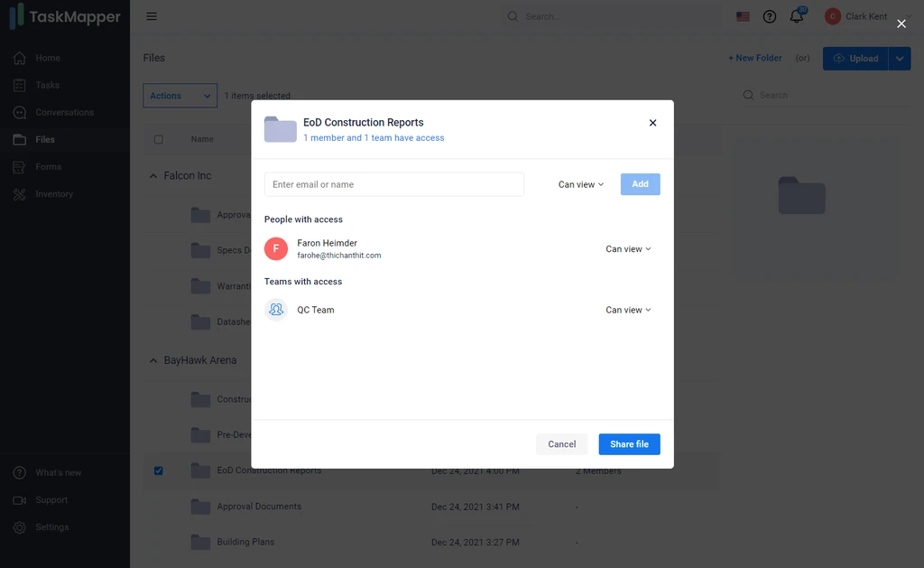Open the hamburger menu icon

click(x=152, y=16)
